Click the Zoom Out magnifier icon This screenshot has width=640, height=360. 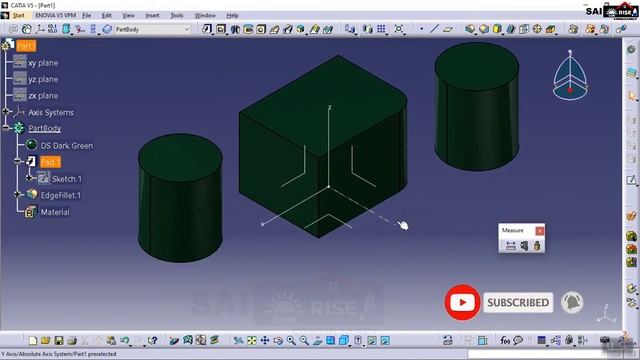(x=304, y=340)
